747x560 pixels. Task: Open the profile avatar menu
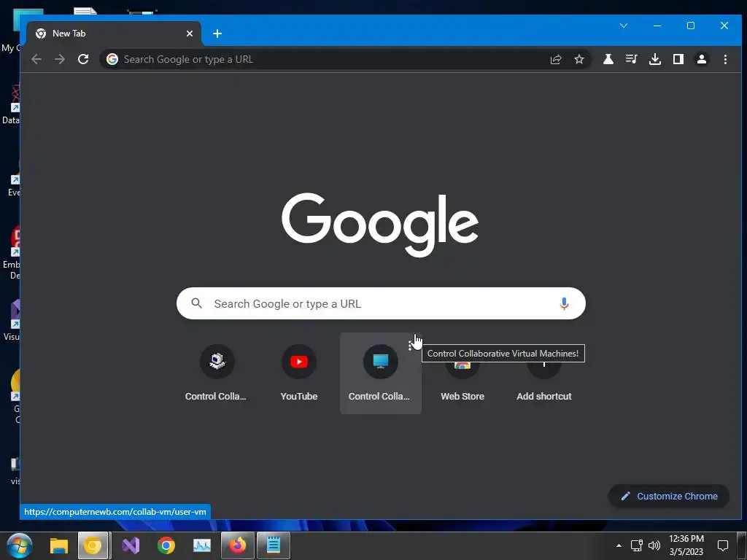[702, 59]
